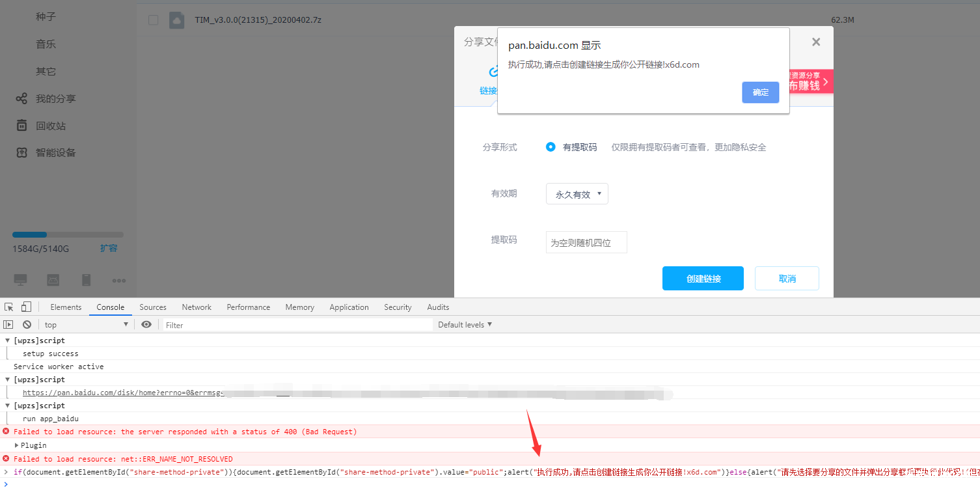Expand the Default levels dropdown
Screen dimensions: 980x500
pyautogui.click(x=465, y=324)
